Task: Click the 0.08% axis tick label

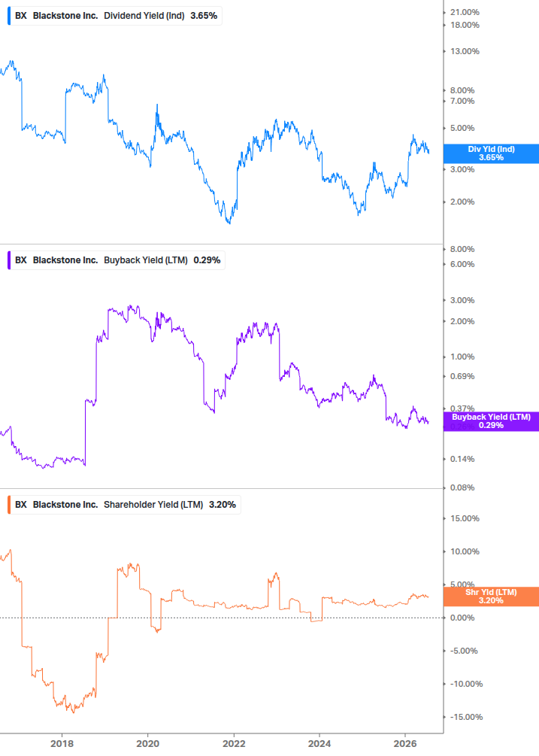Action: pos(462,487)
